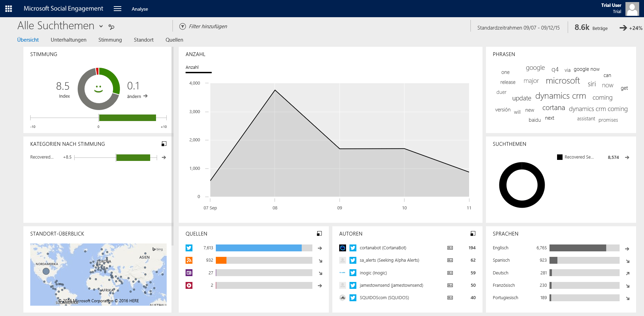Click the Filter hinzufügen filter icon
644x316 pixels.
[182, 26]
